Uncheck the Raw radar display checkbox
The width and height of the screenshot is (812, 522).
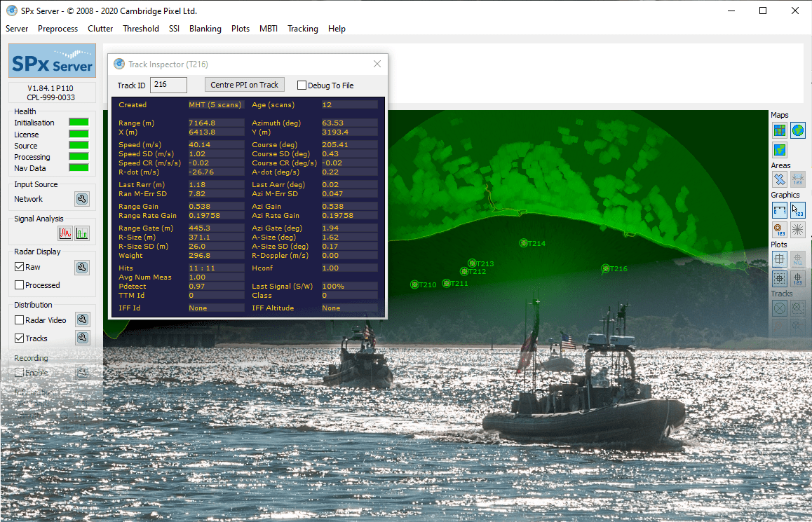coord(20,268)
